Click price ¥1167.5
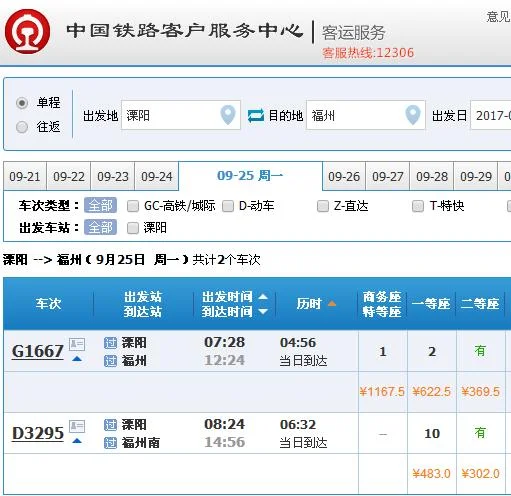The height and width of the screenshot is (496, 511). click(x=382, y=391)
